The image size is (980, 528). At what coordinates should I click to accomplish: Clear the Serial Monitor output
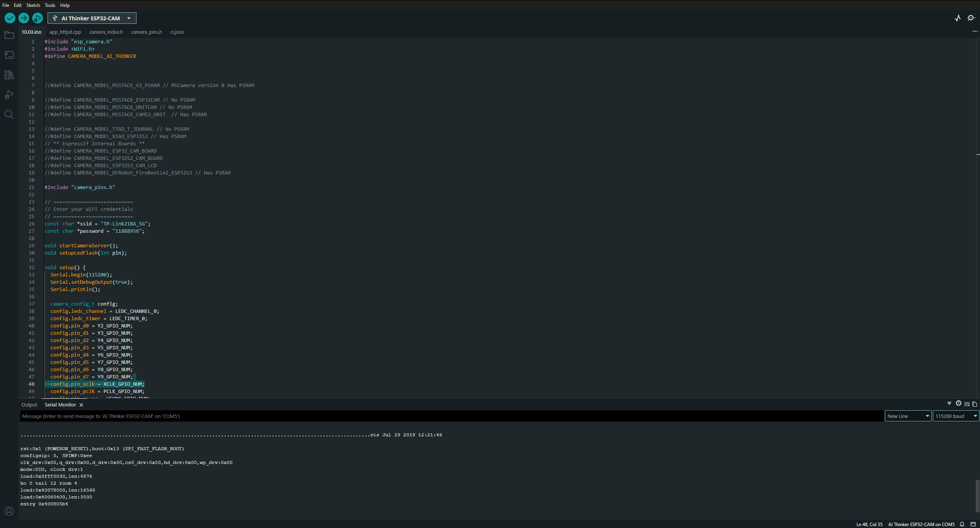tap(967, 404)
